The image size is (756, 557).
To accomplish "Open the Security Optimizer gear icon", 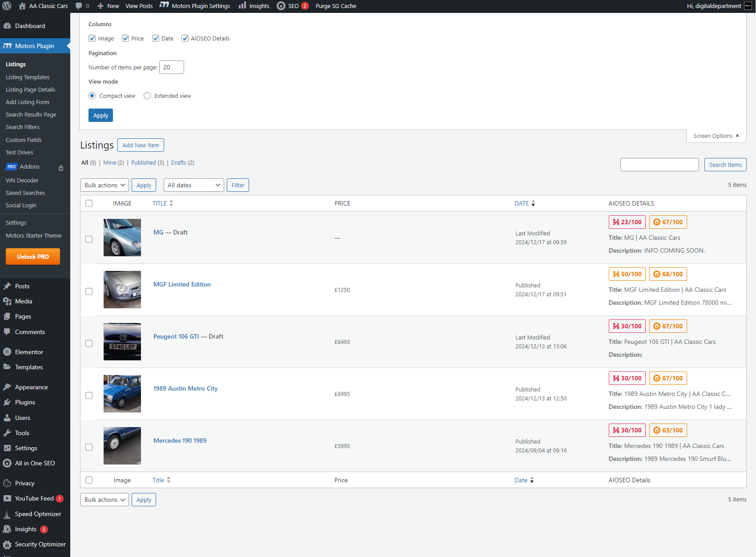I will [x=7, y=544].
